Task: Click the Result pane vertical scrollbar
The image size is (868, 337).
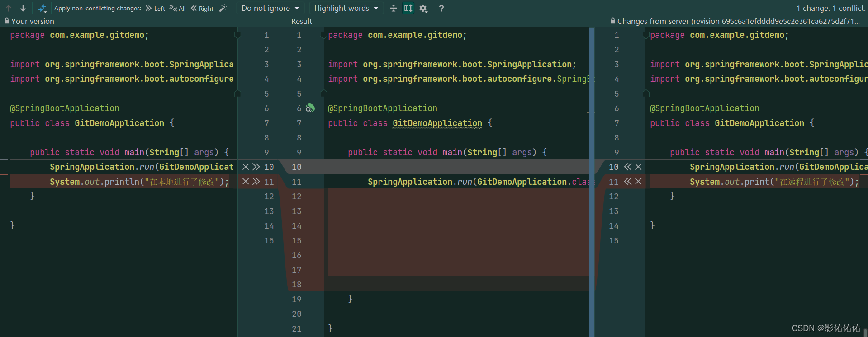Action: click(591, 182)
